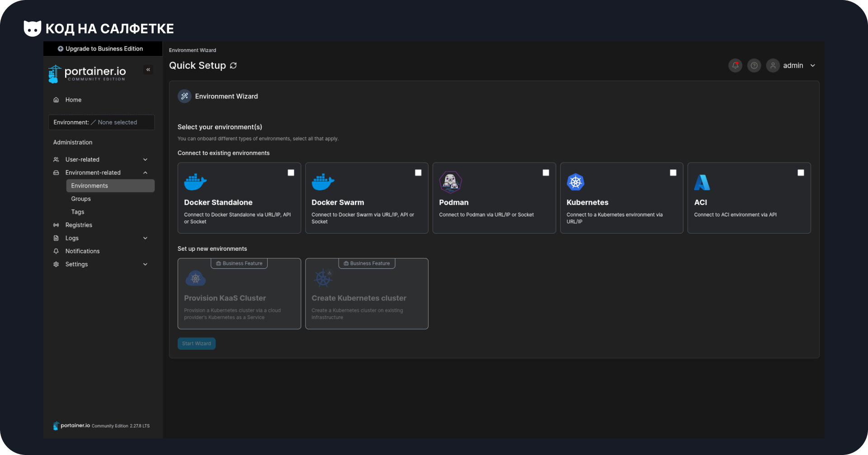Check the Podman checkbox
The height and width of the screenshot is (455, 868).
pos(546,173)
